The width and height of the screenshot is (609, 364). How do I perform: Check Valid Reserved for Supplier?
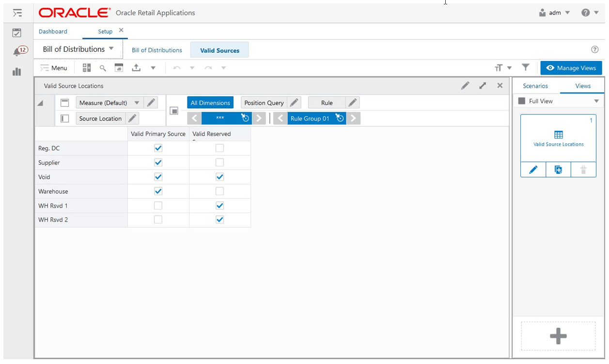coord(219,162)
